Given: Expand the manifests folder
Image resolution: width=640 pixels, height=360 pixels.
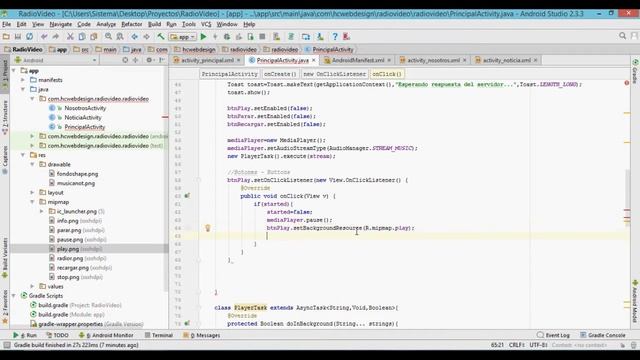Looking at the screenshot, I should 23,80.
